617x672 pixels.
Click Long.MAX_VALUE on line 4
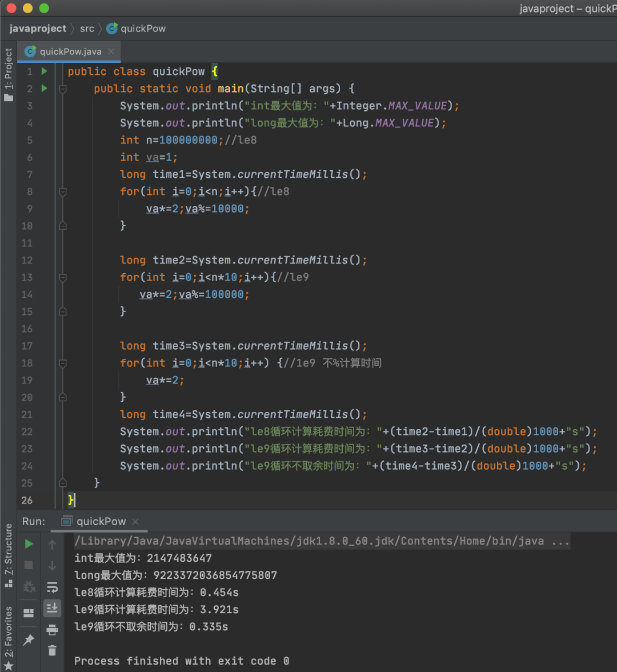(388, 123)
